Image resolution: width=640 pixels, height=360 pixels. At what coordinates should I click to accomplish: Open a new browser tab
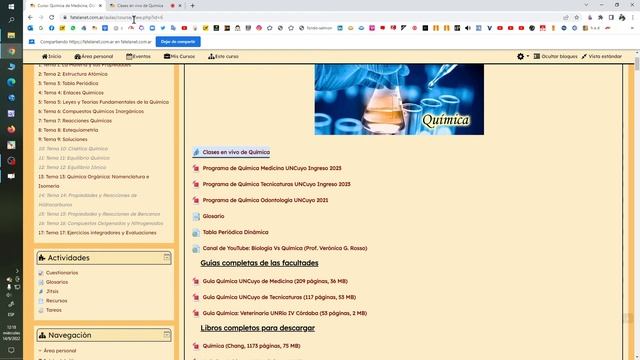tap(192, 6)
